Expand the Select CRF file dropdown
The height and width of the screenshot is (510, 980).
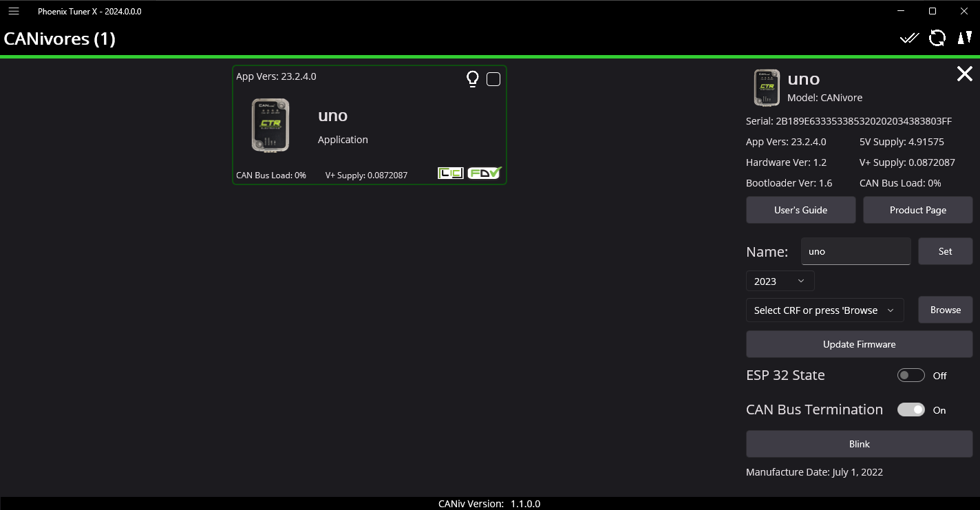pos(825,310)
